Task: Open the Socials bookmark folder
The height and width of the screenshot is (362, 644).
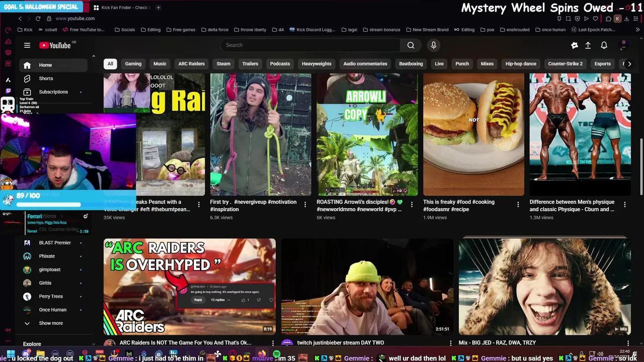Action: pyautogui.click(x=125, y=30)
